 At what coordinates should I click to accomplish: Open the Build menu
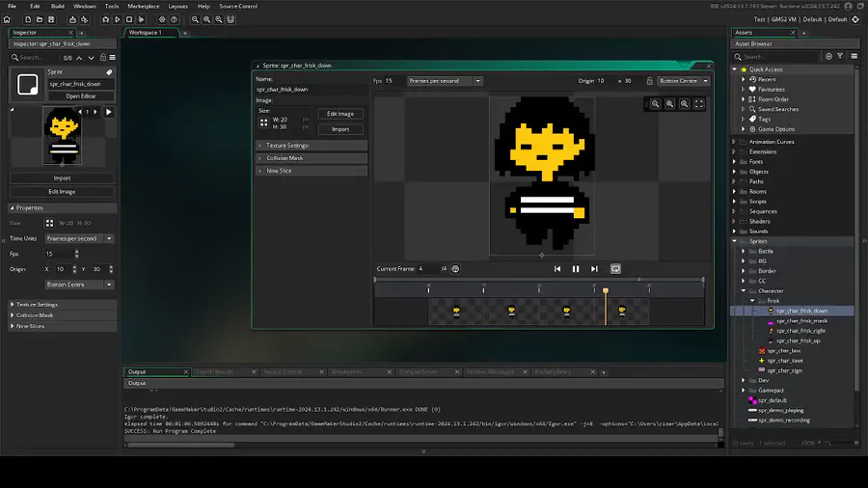click(58, 6)
